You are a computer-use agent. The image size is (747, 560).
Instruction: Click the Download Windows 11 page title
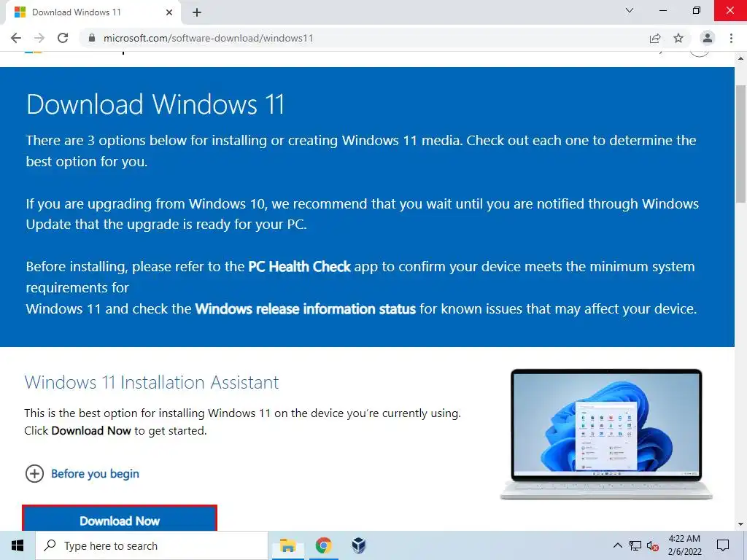(x=155, y=104)
